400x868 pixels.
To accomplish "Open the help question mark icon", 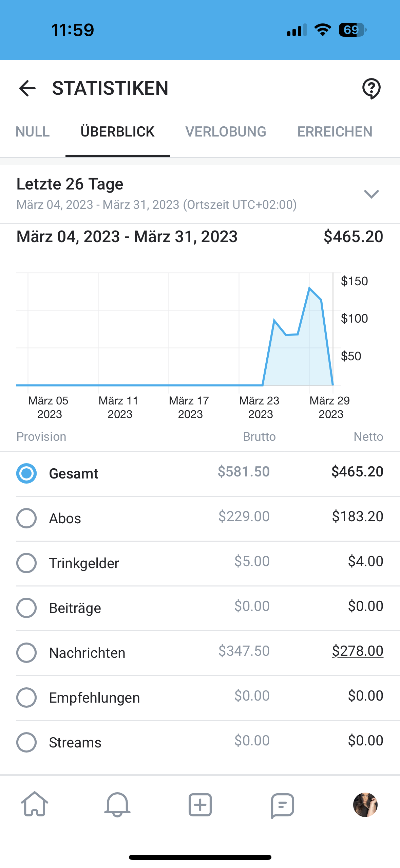I will tap(371, 89).
